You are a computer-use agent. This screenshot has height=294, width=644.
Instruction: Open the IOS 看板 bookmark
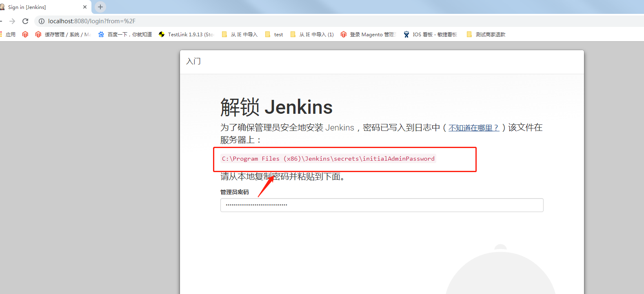[430, 35]
